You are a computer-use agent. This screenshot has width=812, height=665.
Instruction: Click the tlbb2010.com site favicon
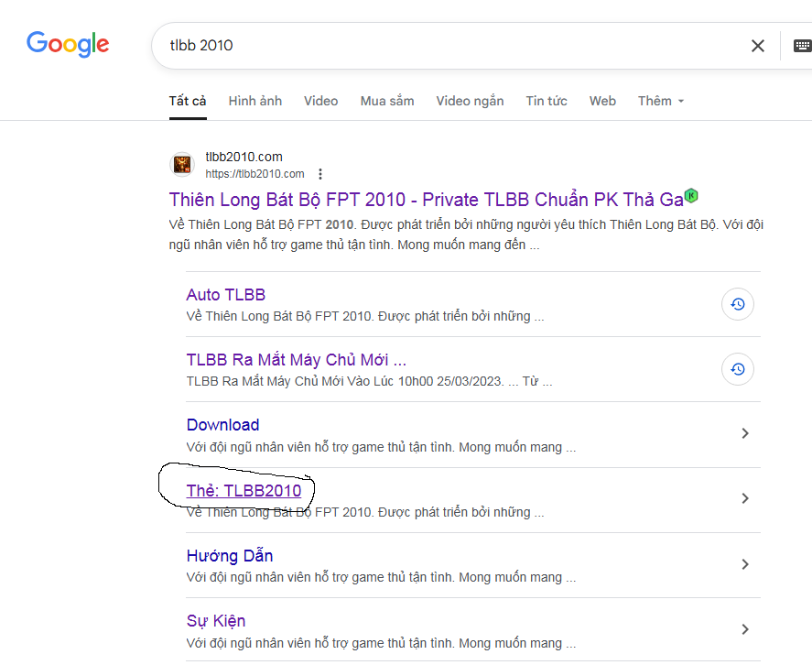coord(182,165)
